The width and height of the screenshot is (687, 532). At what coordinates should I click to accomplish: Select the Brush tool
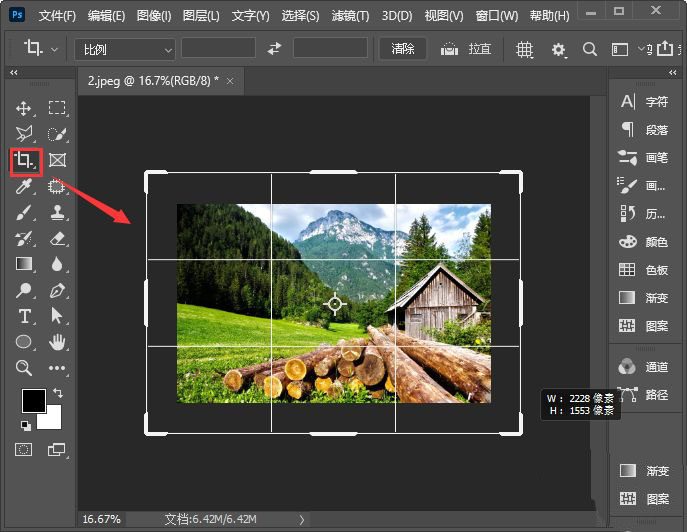point(24,213)
